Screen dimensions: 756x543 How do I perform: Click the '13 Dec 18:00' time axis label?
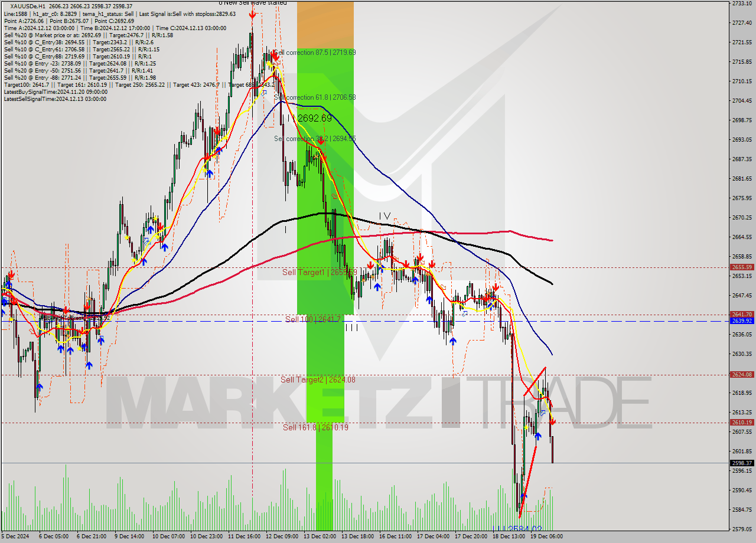pos(358,537)
